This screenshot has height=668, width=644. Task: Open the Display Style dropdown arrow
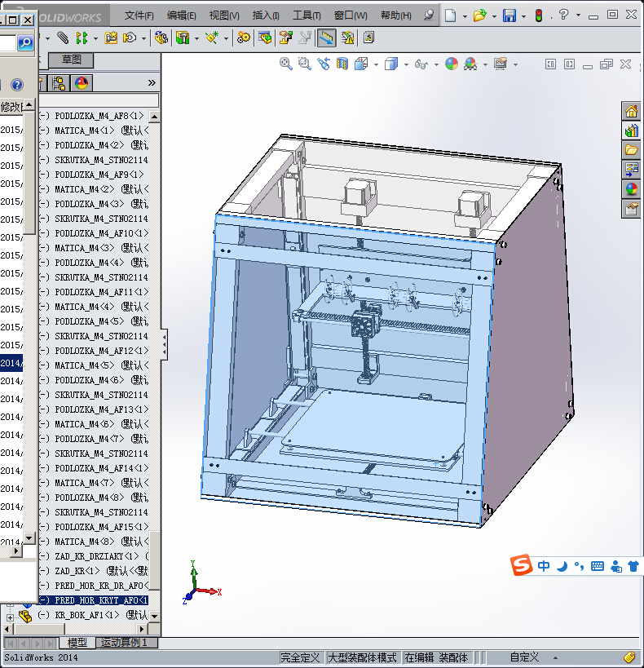point(406,64)
